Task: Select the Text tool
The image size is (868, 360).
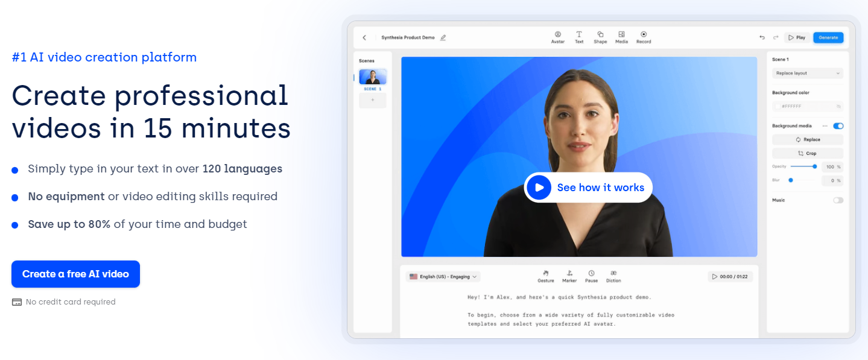Action: [x=579, y=37]
